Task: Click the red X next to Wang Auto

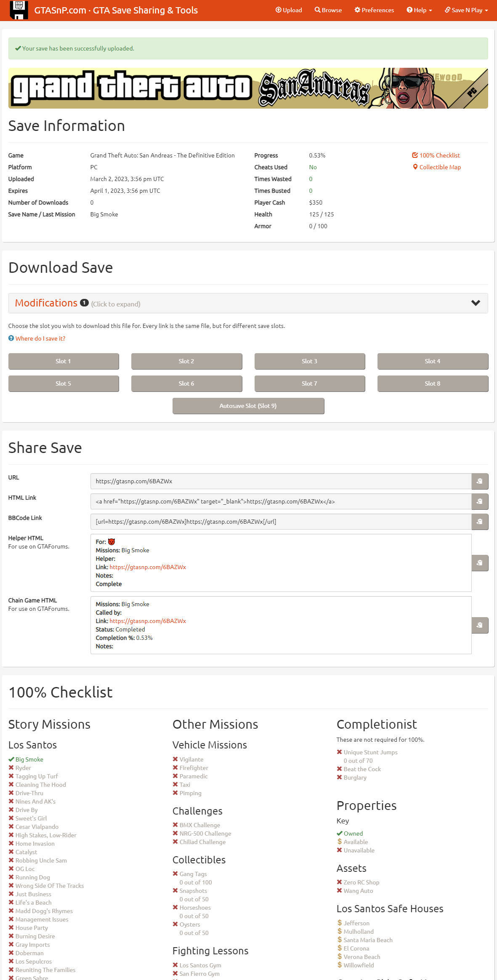Action: tap(340, 891)
